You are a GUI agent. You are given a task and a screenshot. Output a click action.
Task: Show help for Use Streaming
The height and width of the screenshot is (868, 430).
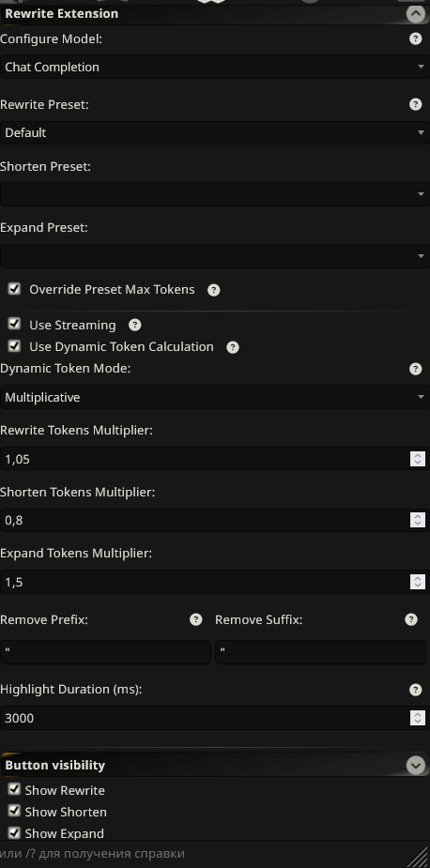coord(134,325)
